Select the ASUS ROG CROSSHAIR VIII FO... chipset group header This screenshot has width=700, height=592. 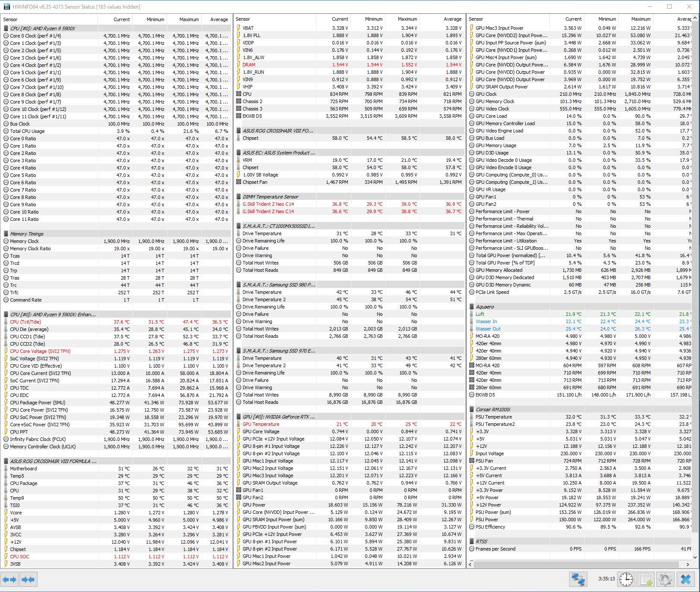tap(349, 131)
